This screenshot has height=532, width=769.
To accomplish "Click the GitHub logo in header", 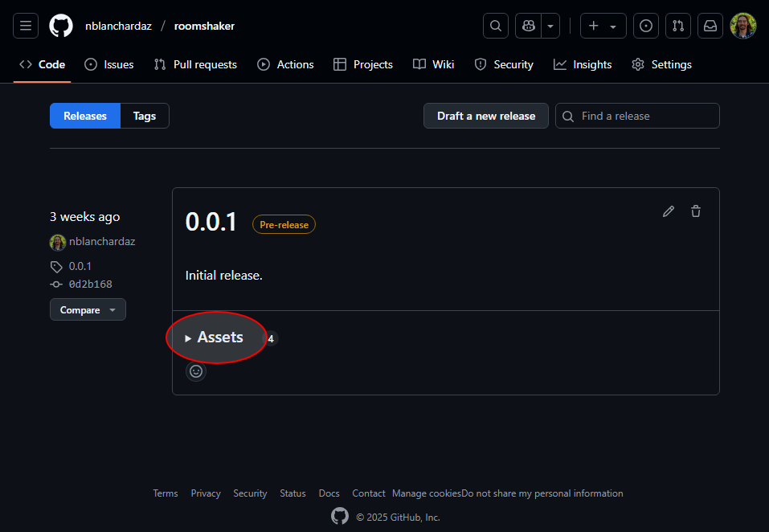I will coord(61,26).
